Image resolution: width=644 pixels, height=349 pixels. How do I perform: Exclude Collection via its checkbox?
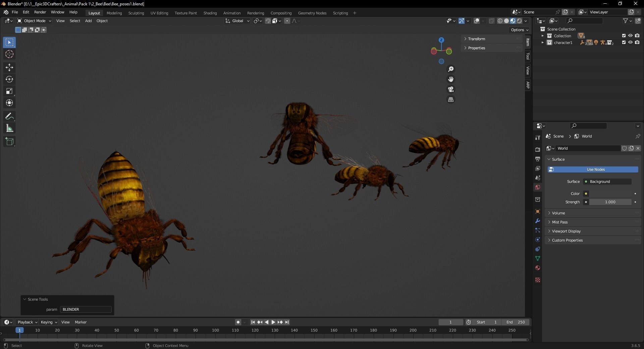624,36
